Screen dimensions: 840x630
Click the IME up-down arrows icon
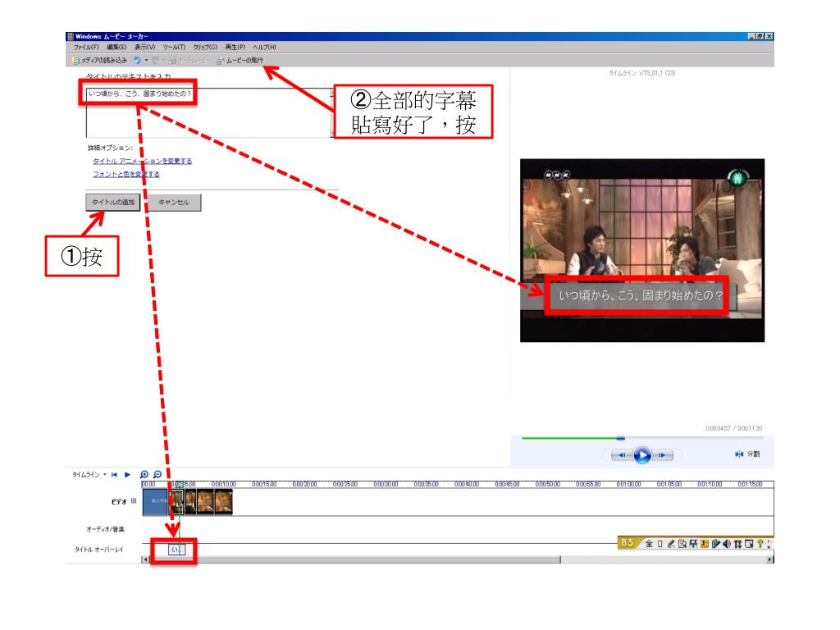[x=738, y=544]
